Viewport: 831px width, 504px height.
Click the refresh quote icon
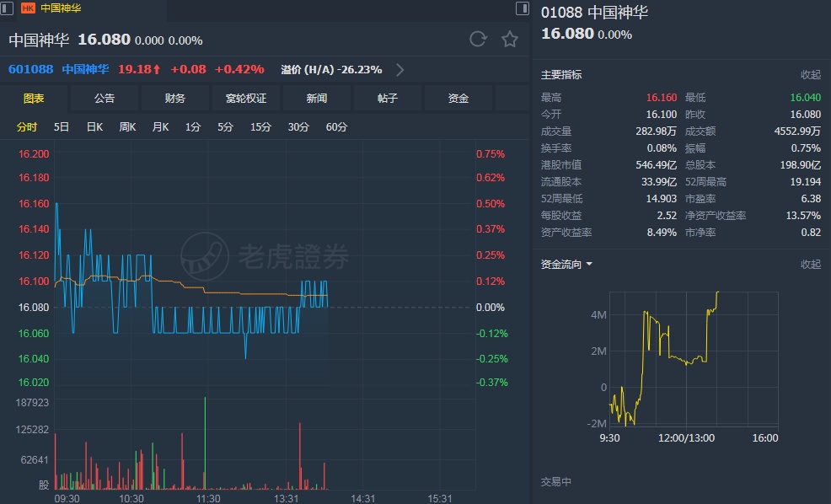(478, 40)
